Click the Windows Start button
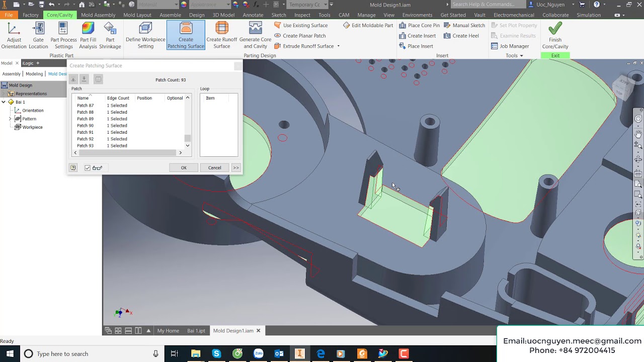The image size is (644, 362). point(10,354)
